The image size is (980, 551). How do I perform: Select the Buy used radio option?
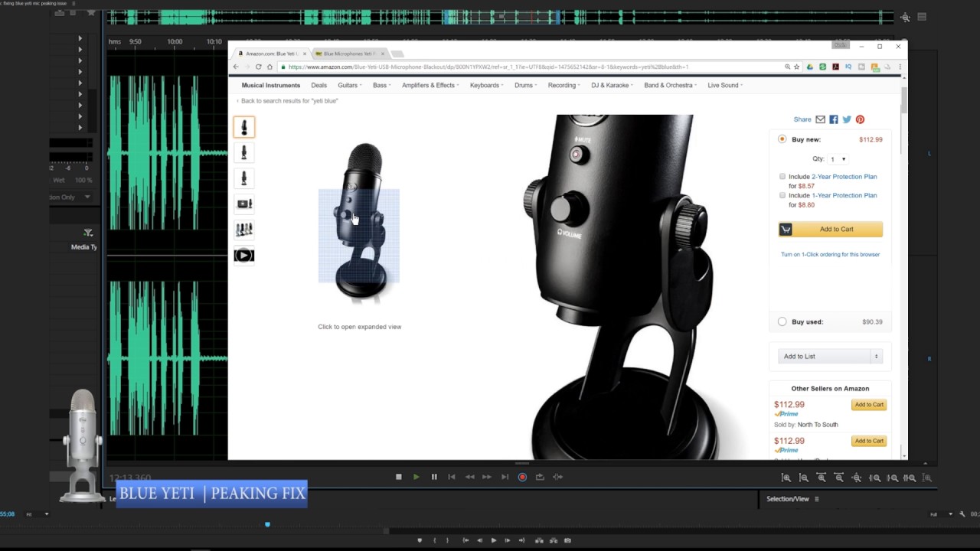782,322
